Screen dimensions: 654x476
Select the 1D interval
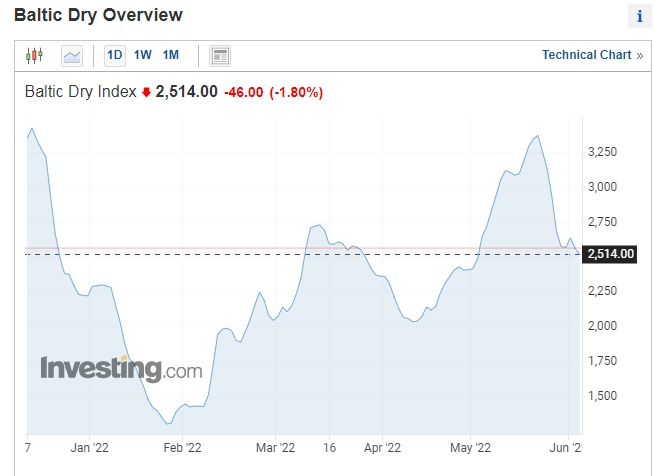pos(115,55)
